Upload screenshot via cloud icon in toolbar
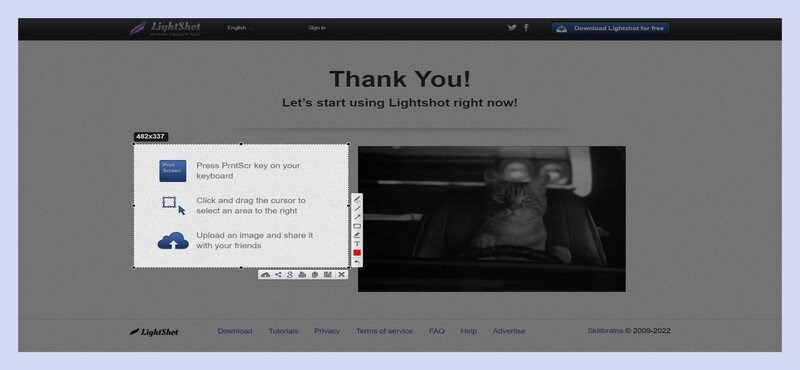The image size is (800, 370). point(265,275)
